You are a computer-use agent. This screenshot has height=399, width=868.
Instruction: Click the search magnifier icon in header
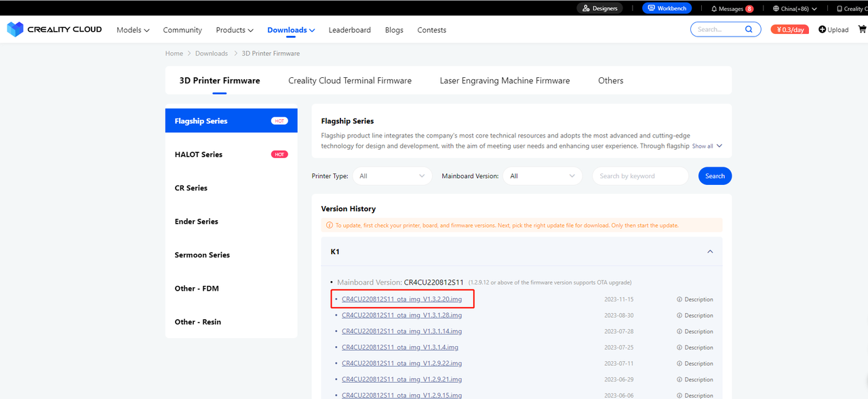click(749, 29)
